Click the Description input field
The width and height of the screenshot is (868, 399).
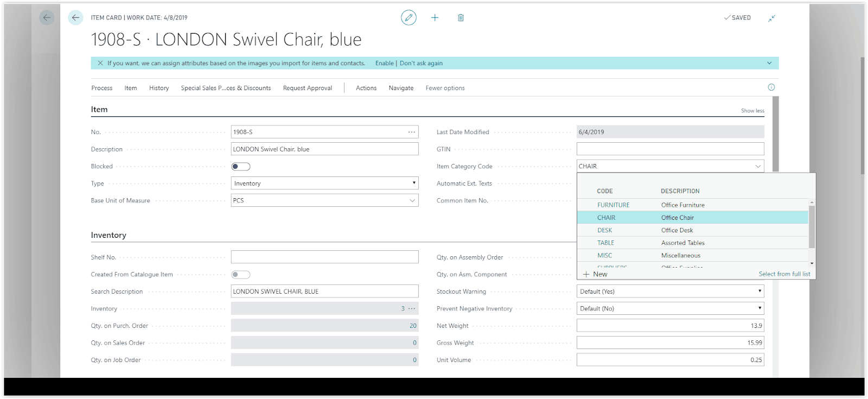pos(324,149)
